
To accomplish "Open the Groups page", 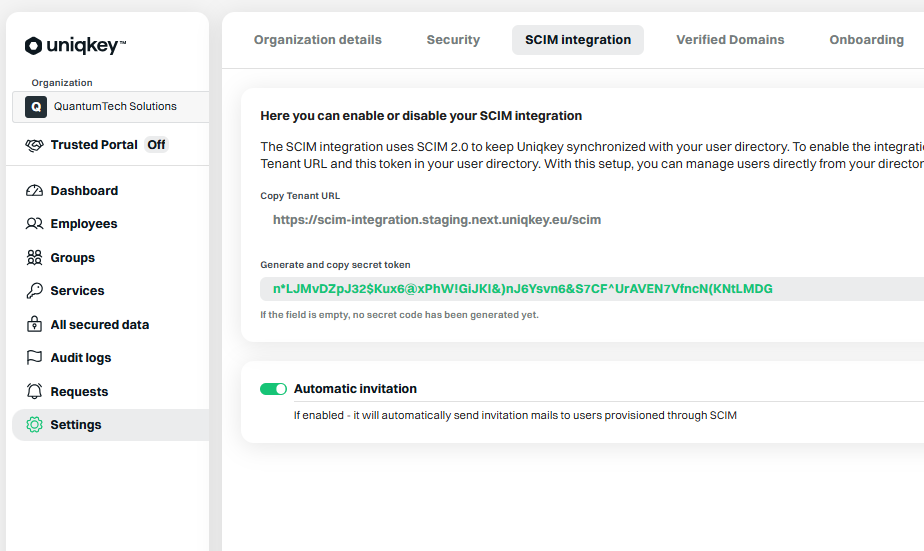I will click(111, 258).
